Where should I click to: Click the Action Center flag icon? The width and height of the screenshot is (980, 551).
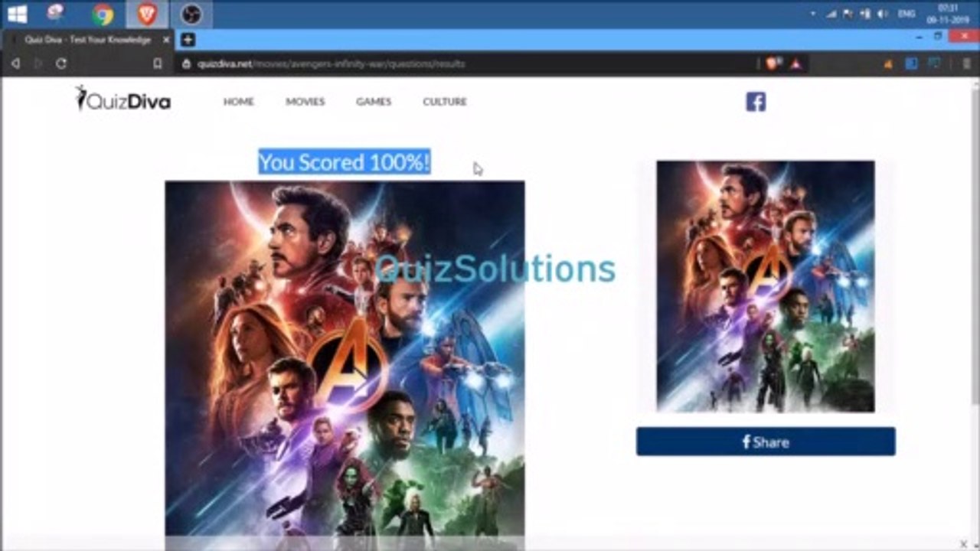pos(848,14)
